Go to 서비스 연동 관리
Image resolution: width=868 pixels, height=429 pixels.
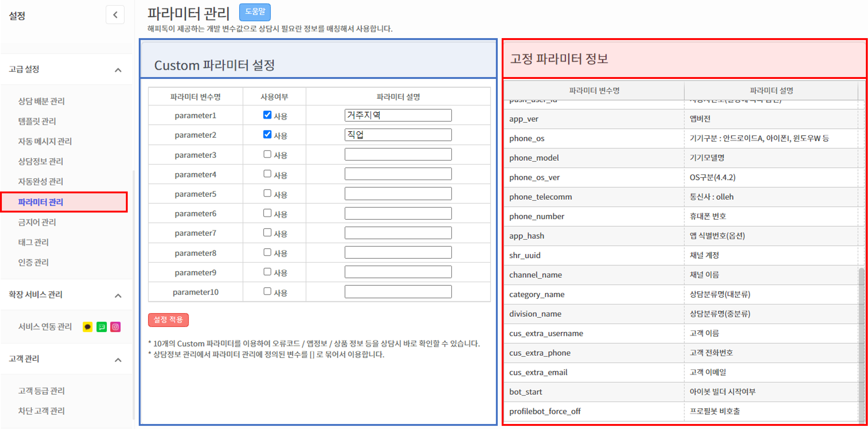click(x=45, y=326)
